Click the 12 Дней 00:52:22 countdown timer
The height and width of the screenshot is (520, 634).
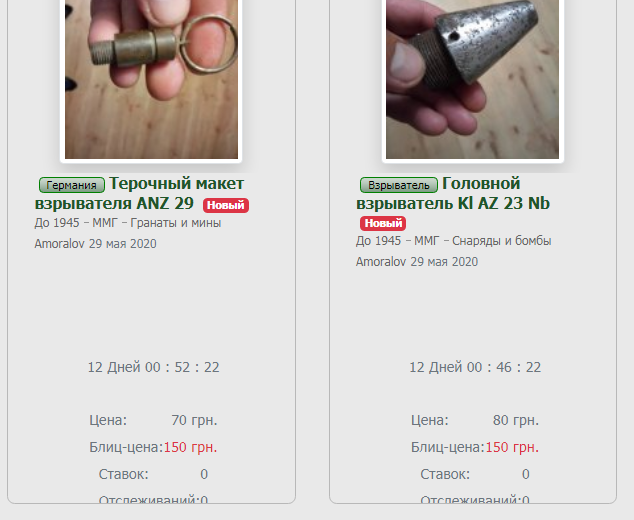pyautogui.click(x=153, y=367)
